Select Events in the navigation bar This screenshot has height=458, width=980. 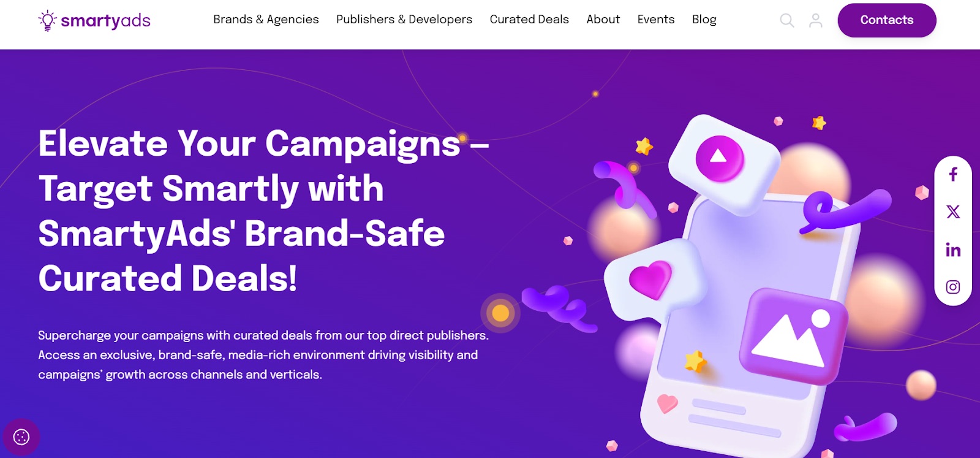coord(656,20)
